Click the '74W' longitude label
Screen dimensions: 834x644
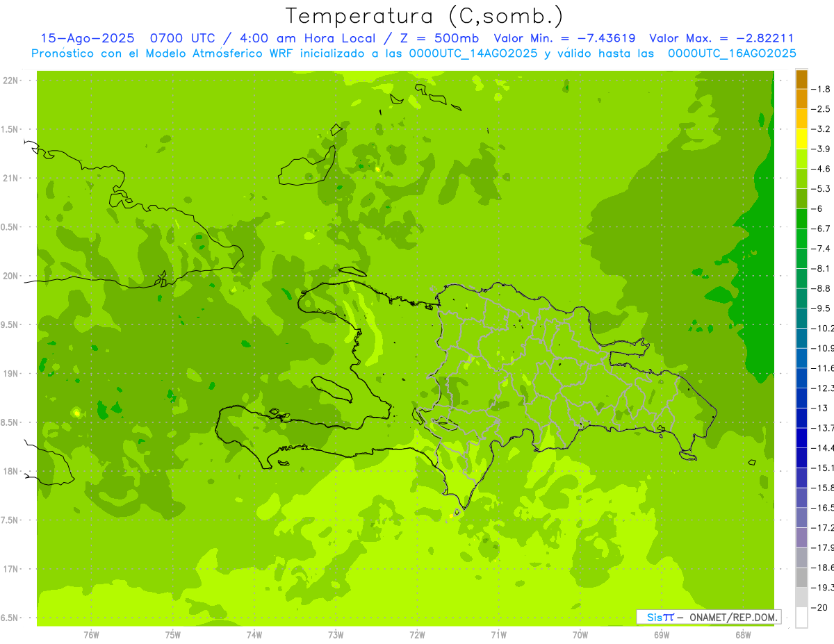click(254, 634)
